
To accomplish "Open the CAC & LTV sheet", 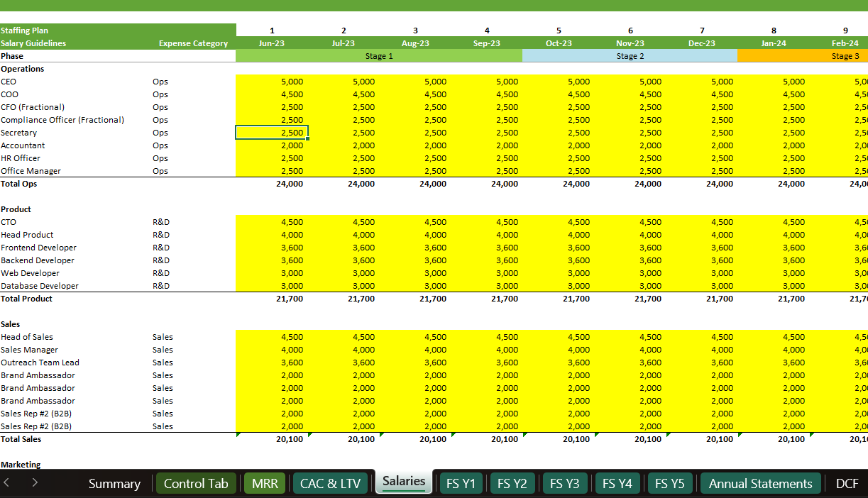I will [x=329, y=483].
